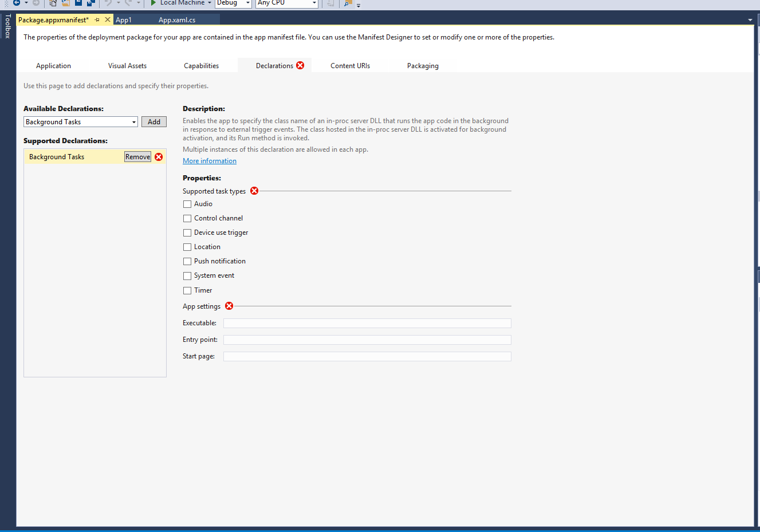
Task: Expand the Navigate Backward history arrow
Action: pyautogui.click(x=26, y=3)
